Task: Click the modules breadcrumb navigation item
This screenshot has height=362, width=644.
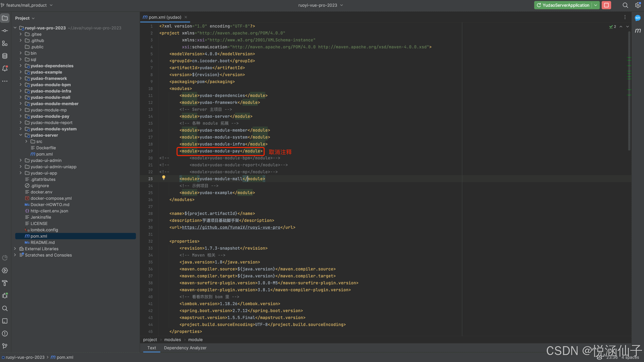Action: [x=173, y=340]
